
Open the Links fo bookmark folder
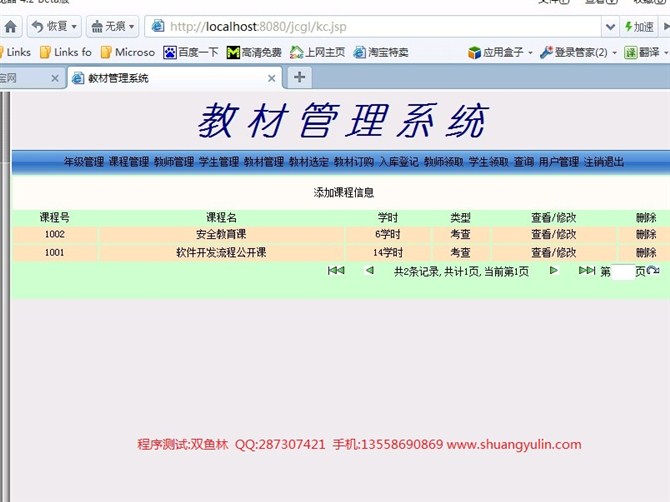point(66,52)
